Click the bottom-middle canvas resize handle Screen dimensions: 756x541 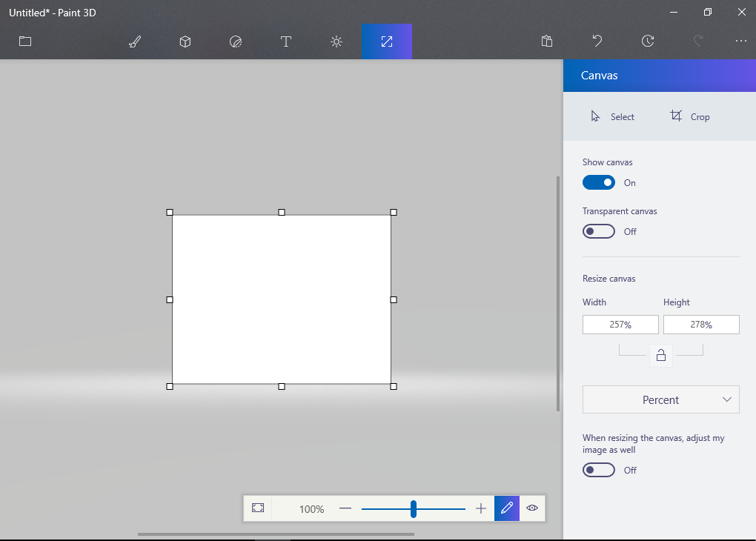(x=282, y=386)
